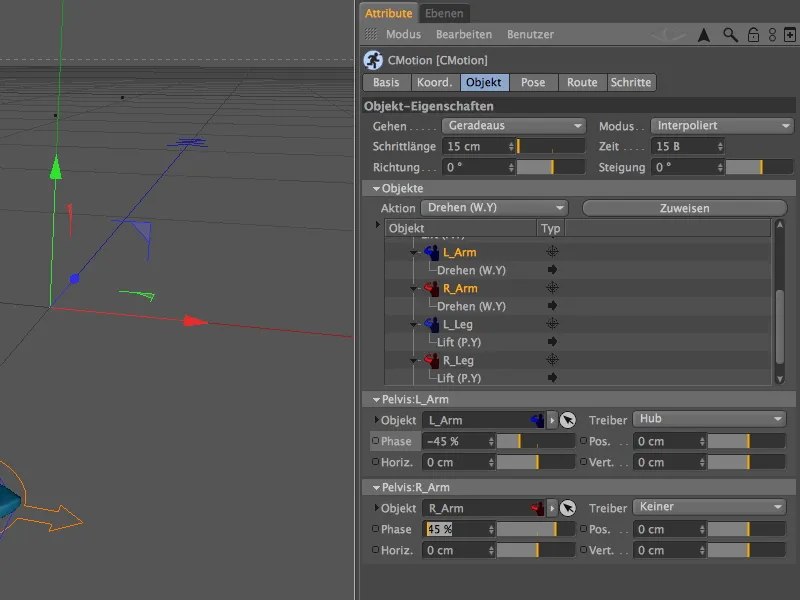Open the Aktion dropdown showing Drehen (W.Y)
The width and height of the screenshot is (800, 600).
click(x=494, y=208)
